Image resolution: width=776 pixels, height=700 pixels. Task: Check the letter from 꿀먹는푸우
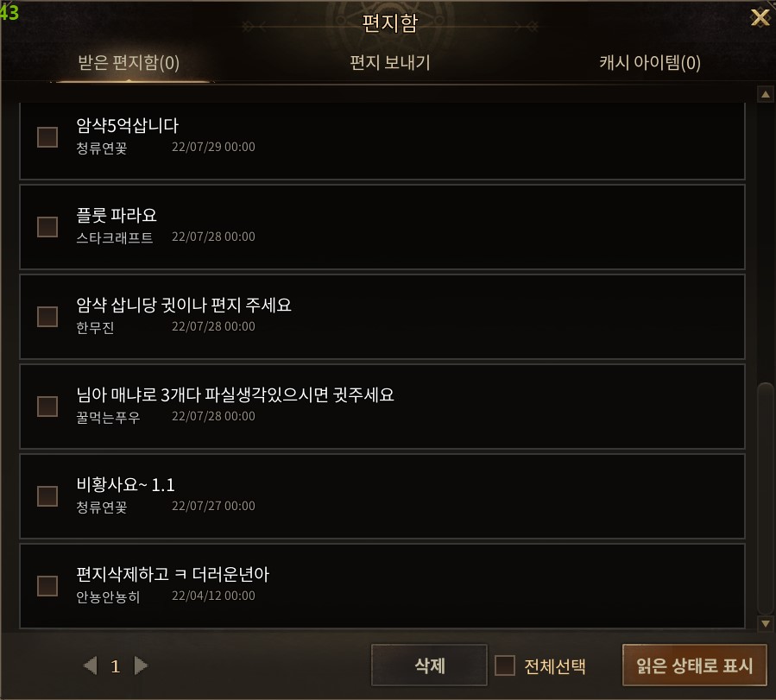(x=47, y=407)
